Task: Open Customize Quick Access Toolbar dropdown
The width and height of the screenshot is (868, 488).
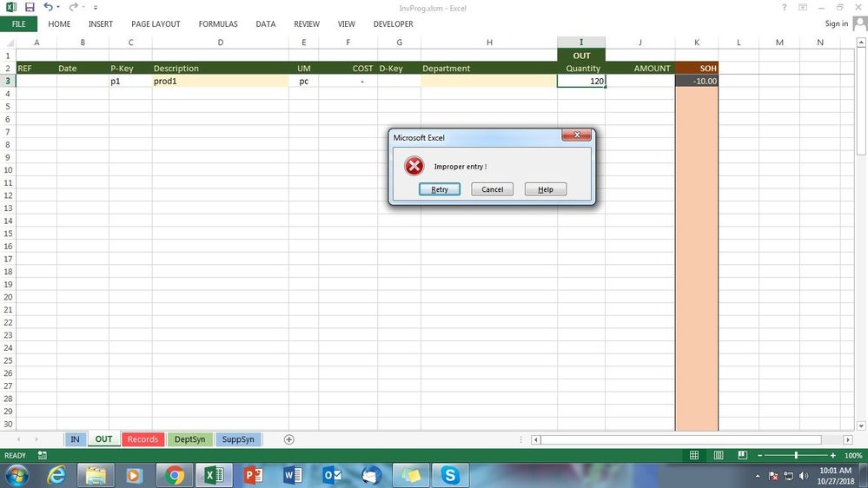Action: [96, 8]
